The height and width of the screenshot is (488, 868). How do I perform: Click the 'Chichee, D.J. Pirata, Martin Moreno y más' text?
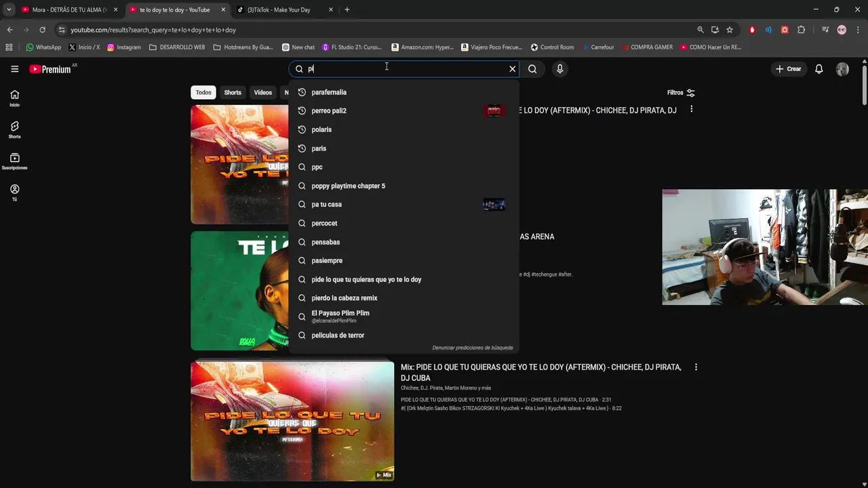pos(446,388)
